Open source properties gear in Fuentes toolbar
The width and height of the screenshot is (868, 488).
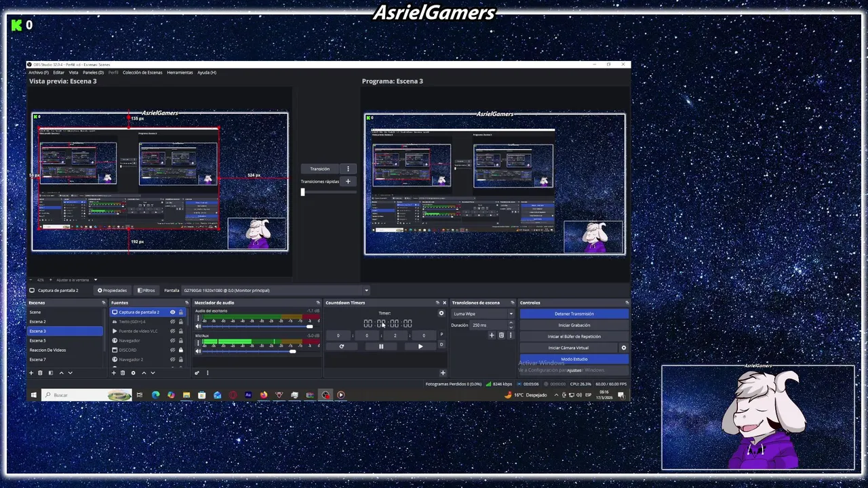133,373
